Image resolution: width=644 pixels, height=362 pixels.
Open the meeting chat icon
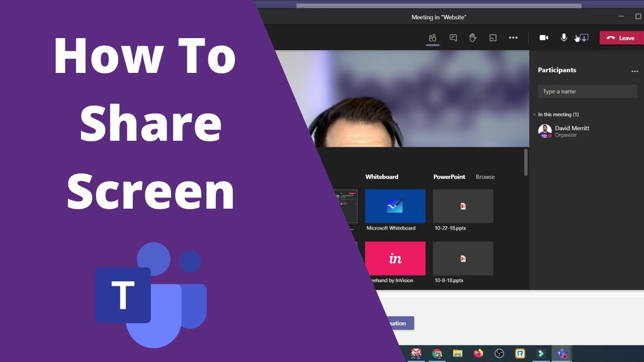(x=453, y=38)
